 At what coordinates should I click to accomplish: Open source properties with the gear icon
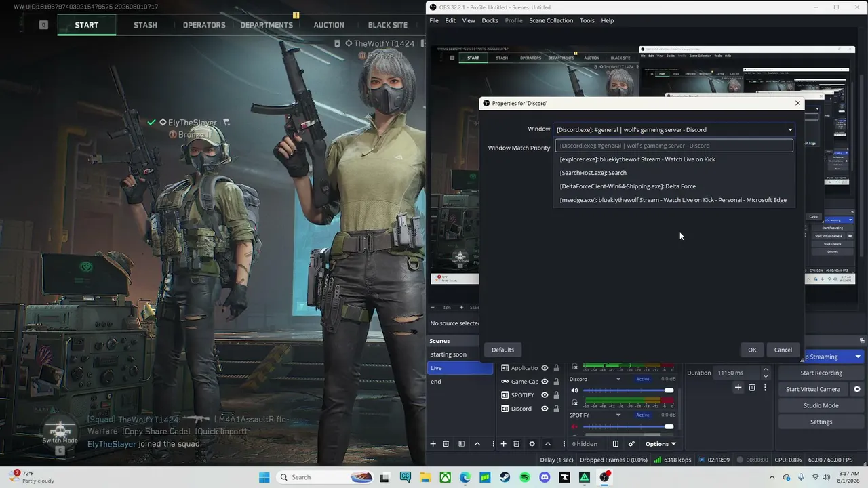click(x=532, y=444)
